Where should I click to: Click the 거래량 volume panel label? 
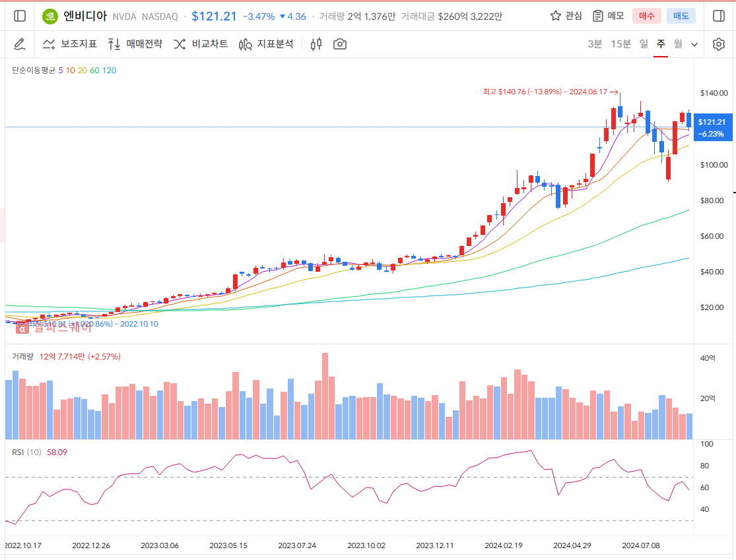pyautogui.click(x=22, y=356)
